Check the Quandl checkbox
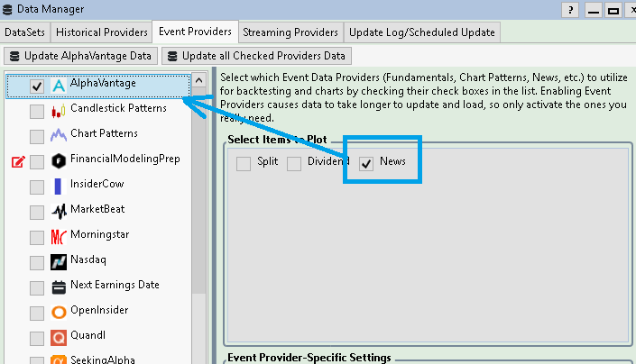Image resolution: width=636 pixels, height=364 pixels. 37,338
